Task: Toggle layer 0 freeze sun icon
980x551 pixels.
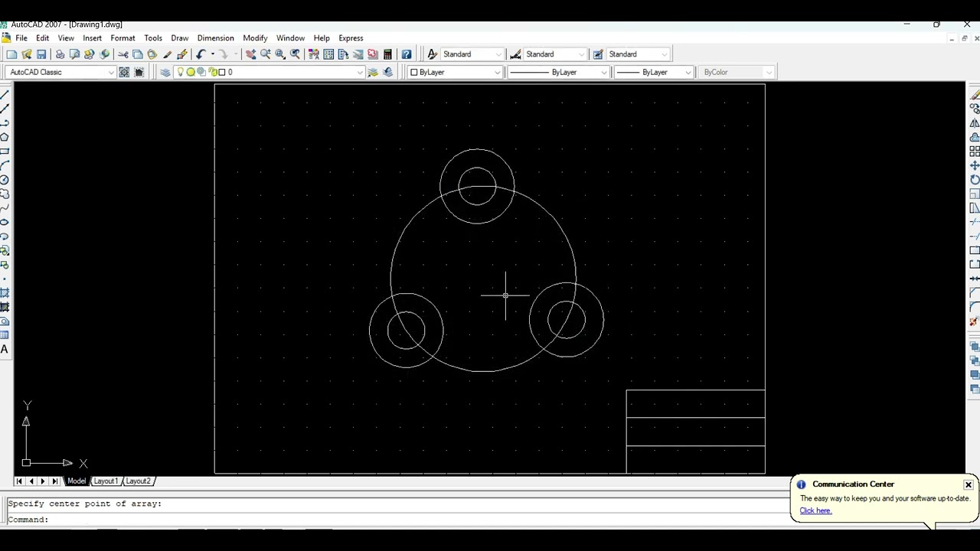Action: pyautogui.click(x=191, y=72)
